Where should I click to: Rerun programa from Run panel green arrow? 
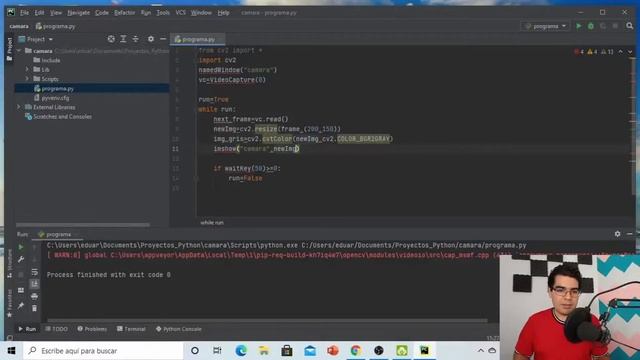click(21, 247)
